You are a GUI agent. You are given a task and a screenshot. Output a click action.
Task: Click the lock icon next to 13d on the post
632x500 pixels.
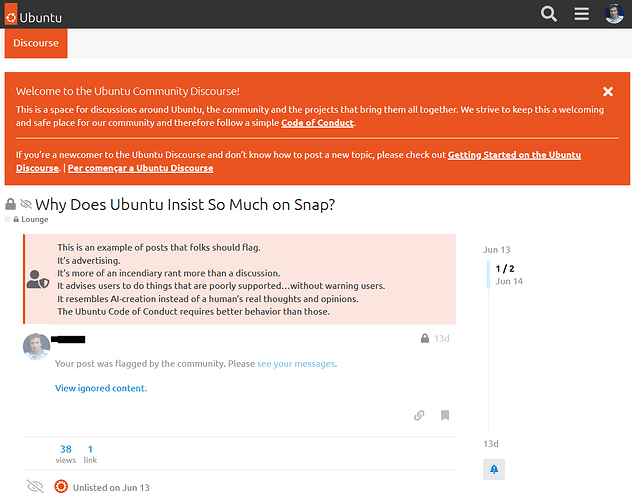[425, 338]
